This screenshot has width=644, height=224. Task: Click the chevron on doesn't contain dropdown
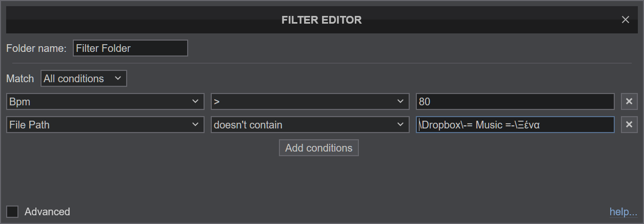click(x=400, y=124)
